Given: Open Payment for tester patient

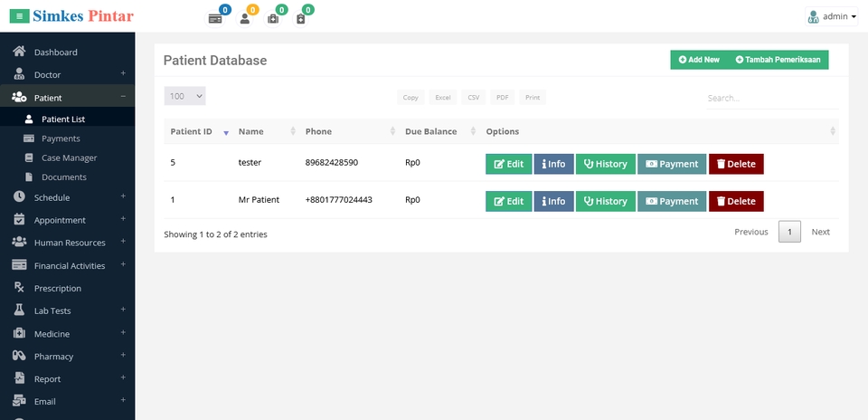Looking at the screenshot, I should click(x=672, y=164).
